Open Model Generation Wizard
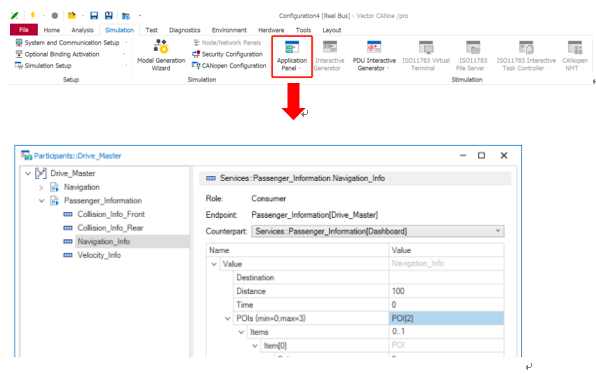The height and width of the screenshot is (375, 596). 161,55
